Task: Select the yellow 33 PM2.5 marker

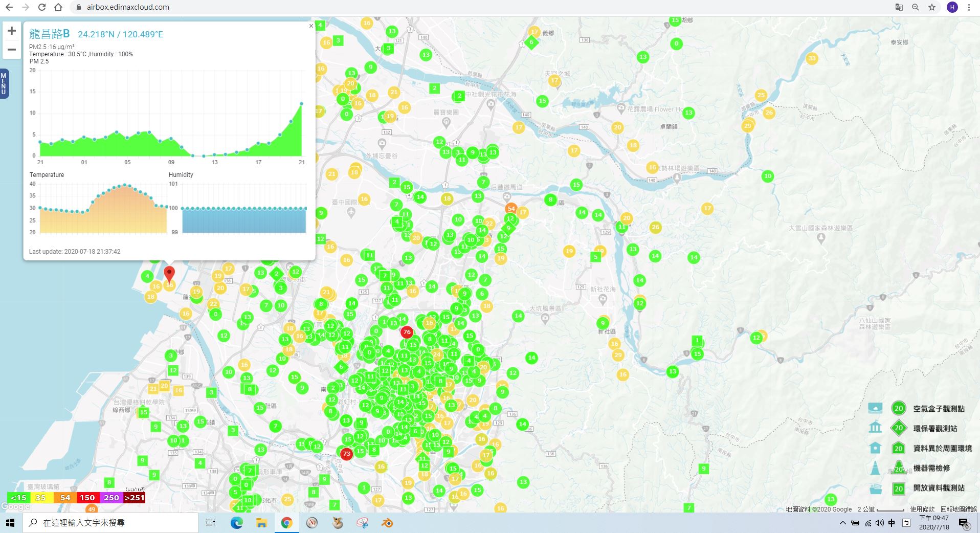Action: [812, 58]
